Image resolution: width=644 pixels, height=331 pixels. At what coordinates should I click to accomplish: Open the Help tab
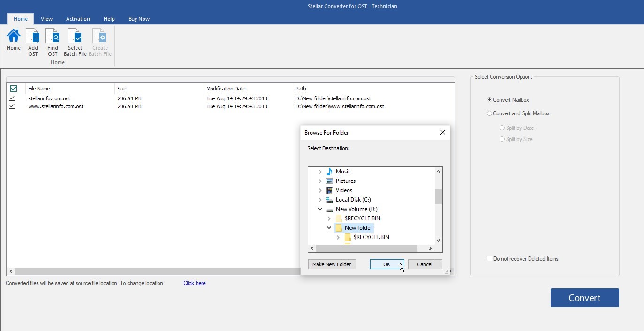(109, 19)
